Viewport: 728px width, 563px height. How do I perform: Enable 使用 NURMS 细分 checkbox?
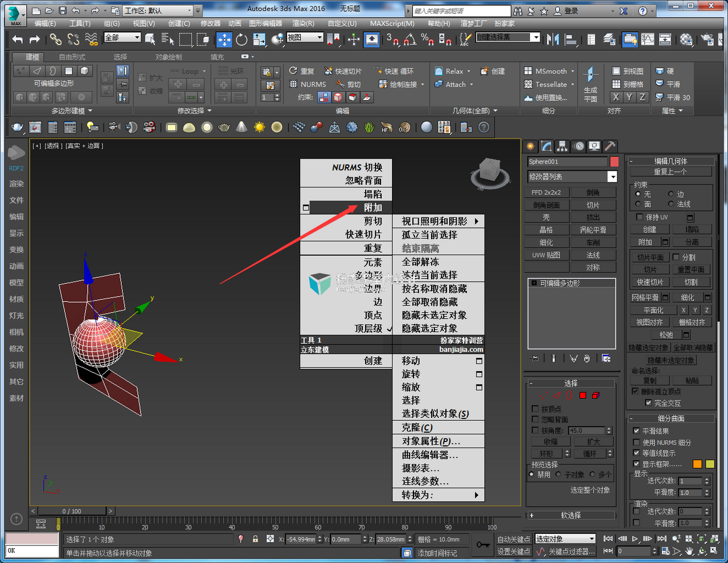pyautogui.click(x=636, y=442)
